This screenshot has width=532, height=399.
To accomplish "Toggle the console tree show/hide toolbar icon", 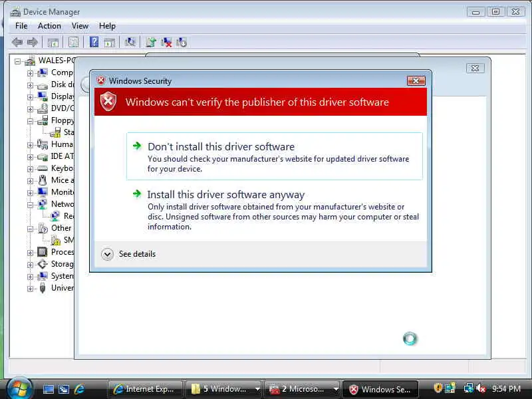I will (53, 43).
